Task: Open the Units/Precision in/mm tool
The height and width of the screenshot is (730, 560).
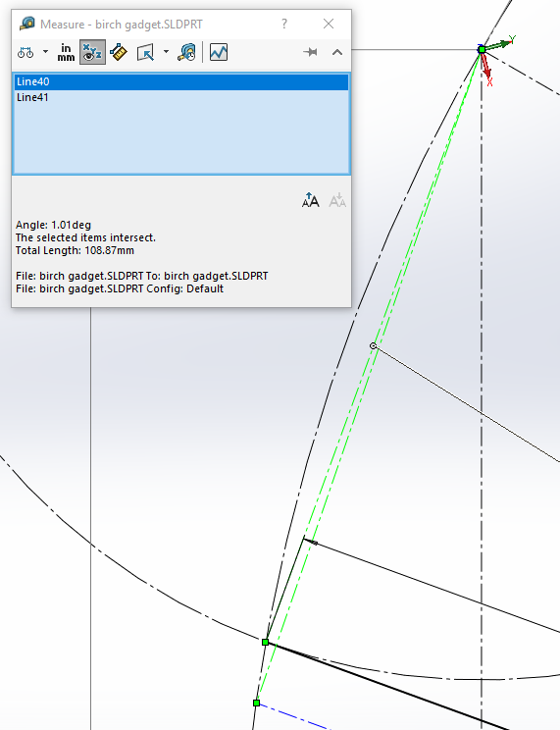Action: [66, 52]
